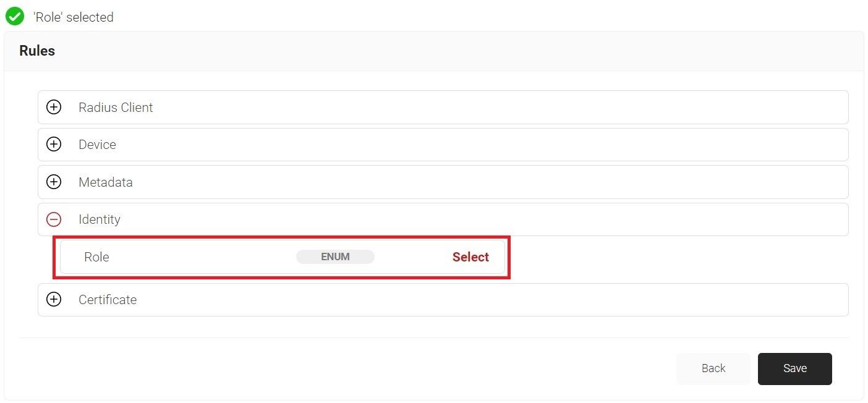Image resolution: width=868 pixels, height=403 pixels.
Task: Expand the Metadata rule section
Action: 105,182
